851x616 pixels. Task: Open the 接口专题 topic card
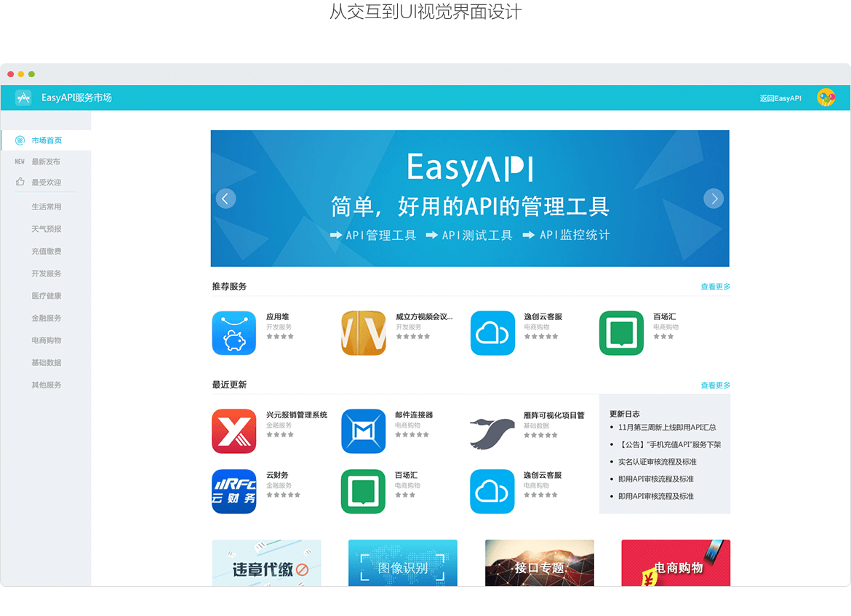pyautogui.click(x=540, y=563)
